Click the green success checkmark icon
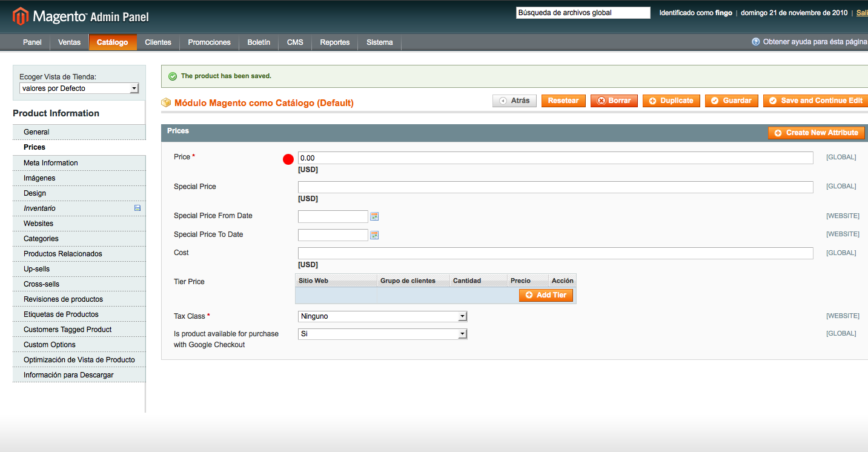Screen dimensions: 868x452 (173, 76)
